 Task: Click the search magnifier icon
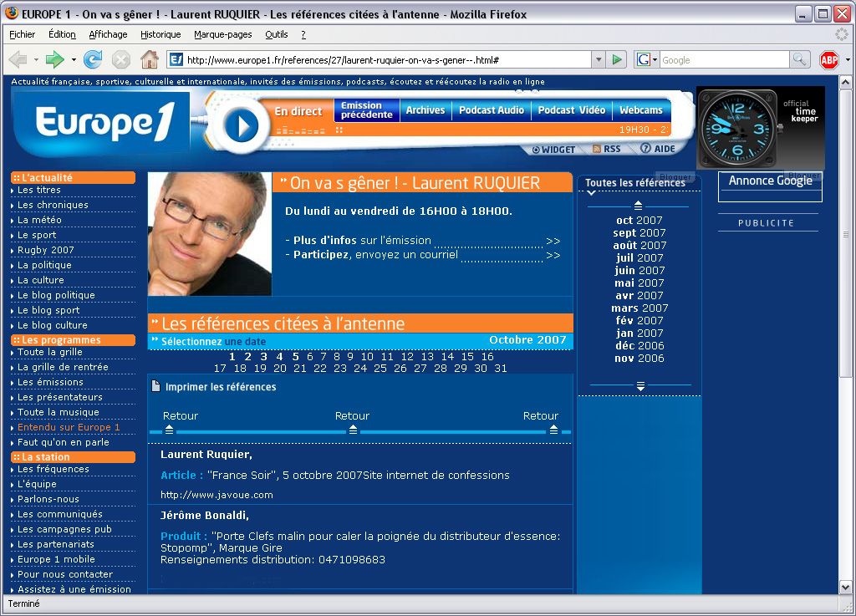coord(799,59)
